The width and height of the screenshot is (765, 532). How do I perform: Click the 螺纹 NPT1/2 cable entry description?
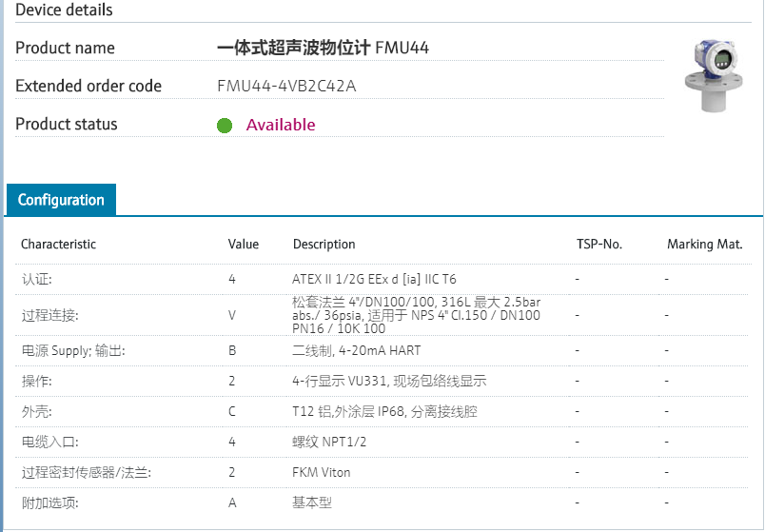click(329, 442)
